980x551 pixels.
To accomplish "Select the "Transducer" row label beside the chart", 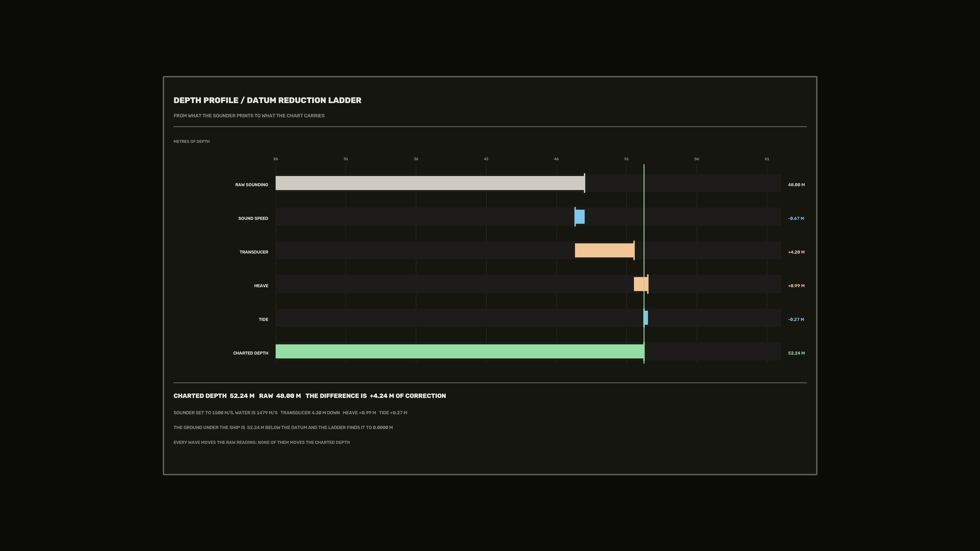I will click(x=254, y=252).
